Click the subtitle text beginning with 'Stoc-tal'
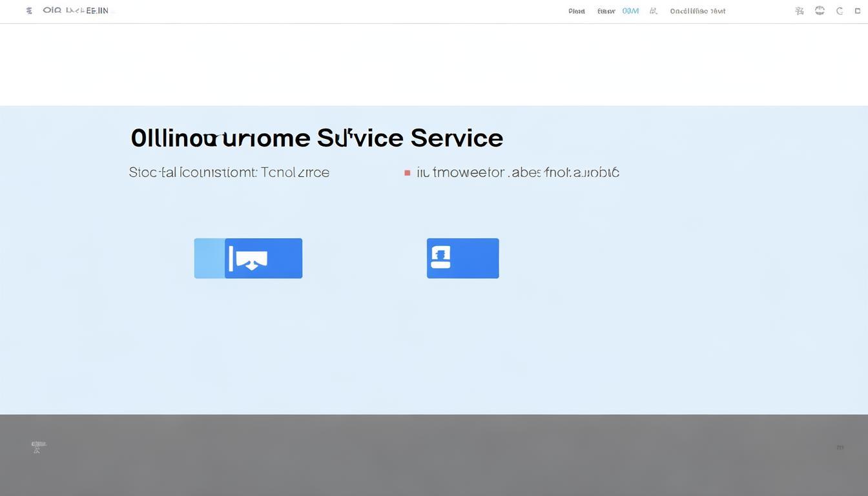The width and height of the screenshot is (868, 496). [229, 172]
